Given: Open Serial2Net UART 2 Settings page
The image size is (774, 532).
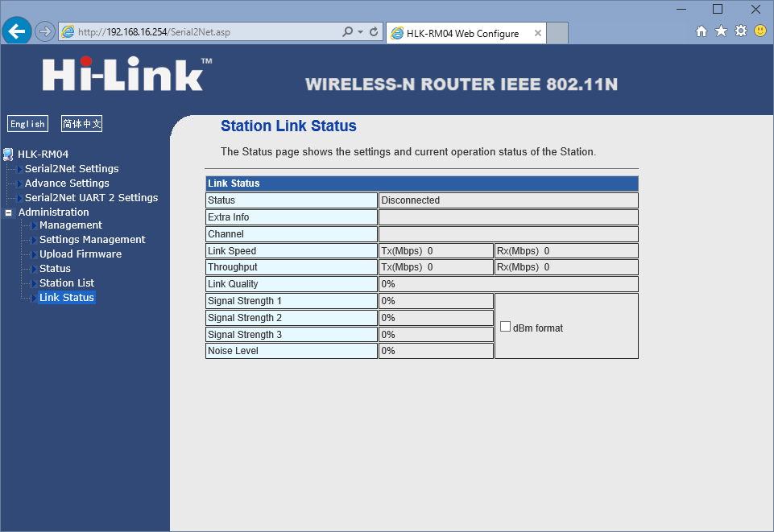Looking at the screenshot, I should (x=91, y=198).
